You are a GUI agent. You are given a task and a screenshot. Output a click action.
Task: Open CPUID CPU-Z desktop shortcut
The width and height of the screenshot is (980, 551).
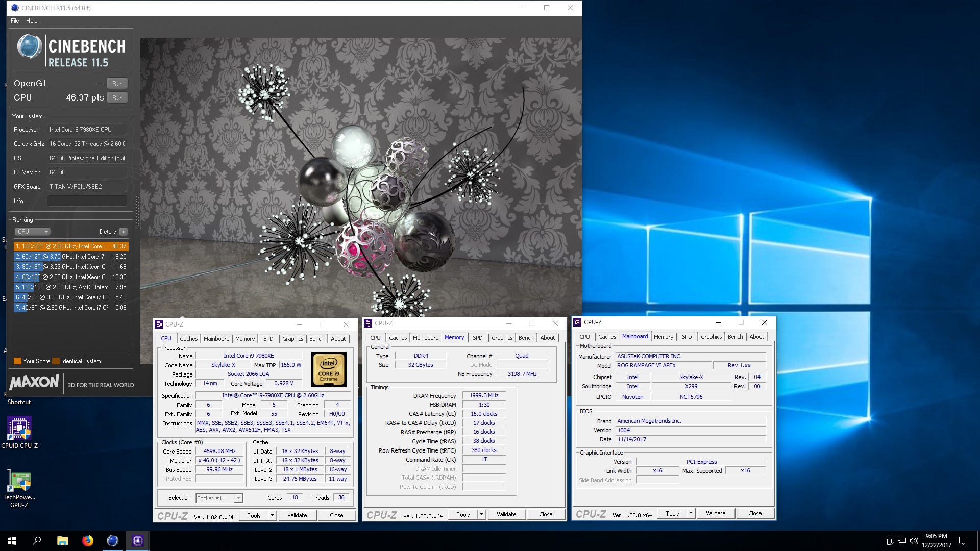coord(19,433)
